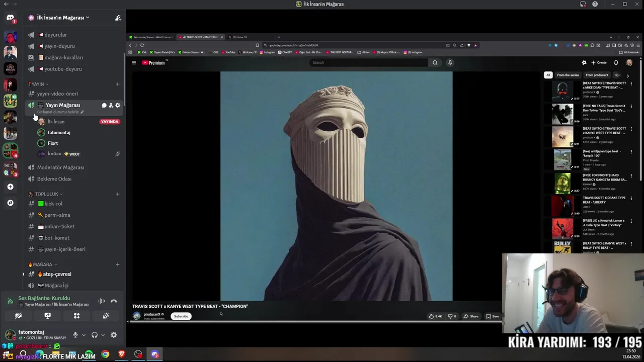Dislike the CHAMPION video

click(x=452, y=316)
